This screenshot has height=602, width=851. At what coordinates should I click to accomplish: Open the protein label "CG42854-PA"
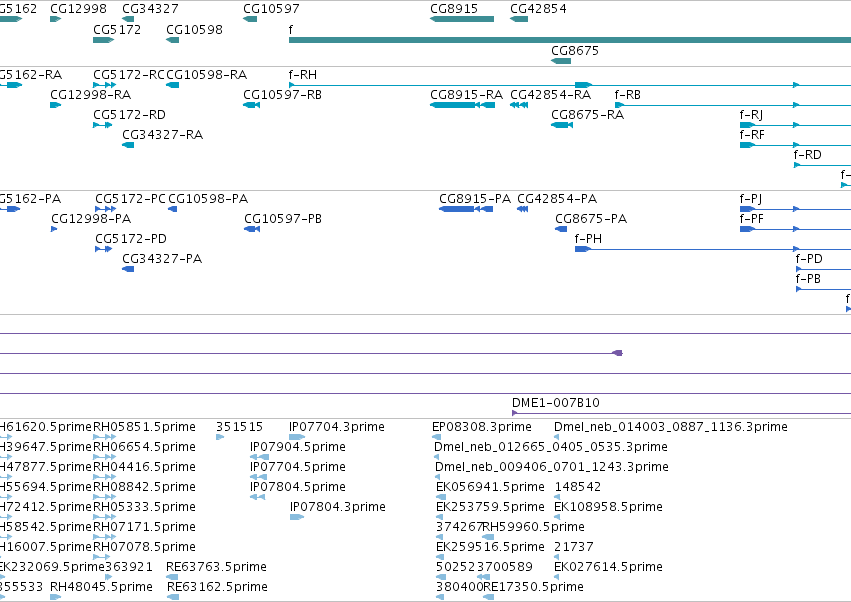557,199
